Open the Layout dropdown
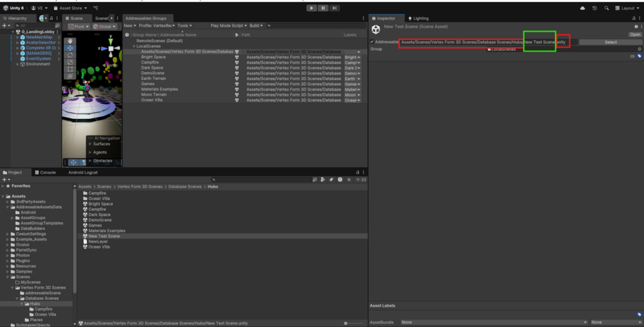This screenshot has width=644, height=327. (626, 8)
